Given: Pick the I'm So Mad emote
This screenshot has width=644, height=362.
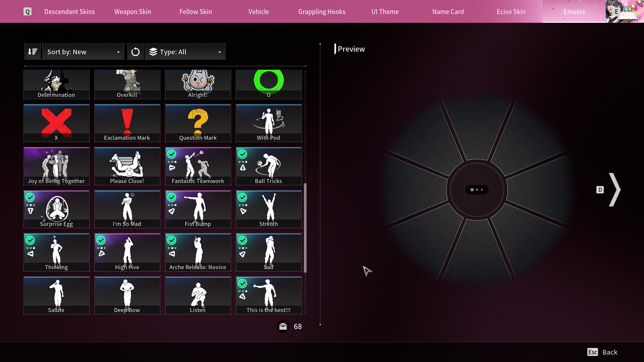Looking at the screenshot, I should pyautogui.click(x=127, y=209).
